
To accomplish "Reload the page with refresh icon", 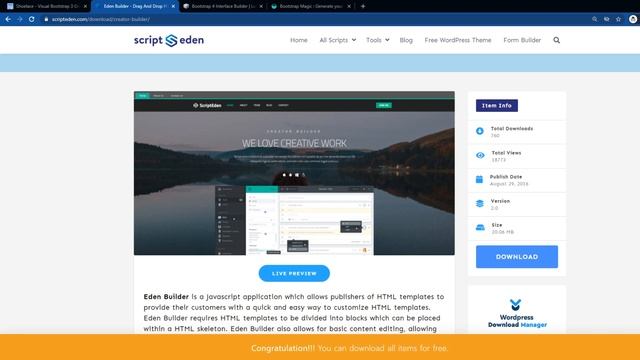I will click(31, 19).
